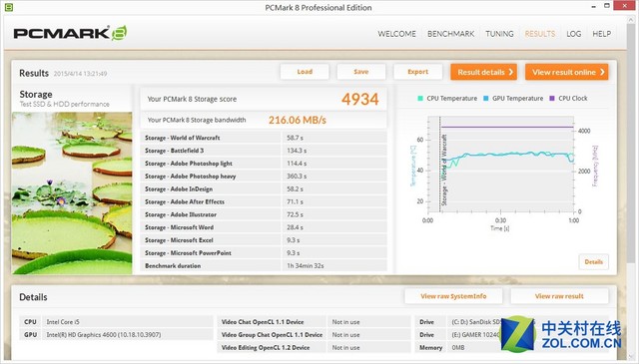This screenshot has height=364, width=639.
Task: Select the Storage - Microsoft Word row
Action: (x=264, y=227)
